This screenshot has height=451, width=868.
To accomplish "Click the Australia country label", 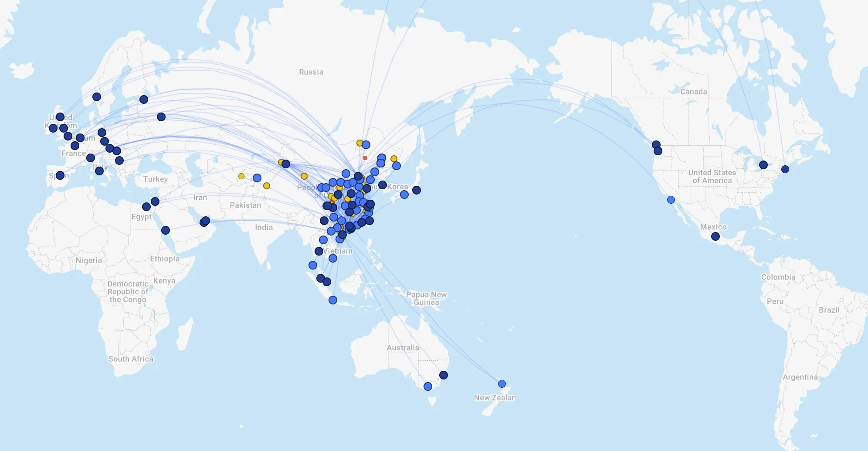I will click(403, 348).
